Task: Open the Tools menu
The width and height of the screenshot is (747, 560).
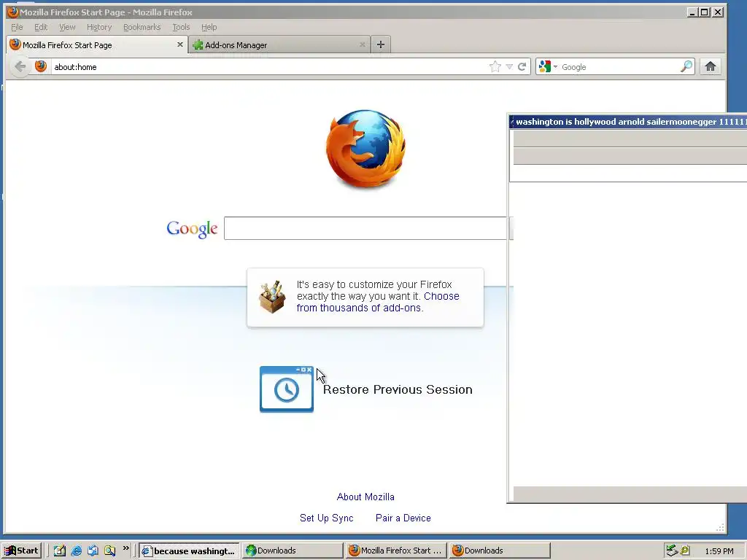Action: tap(181, 27)
